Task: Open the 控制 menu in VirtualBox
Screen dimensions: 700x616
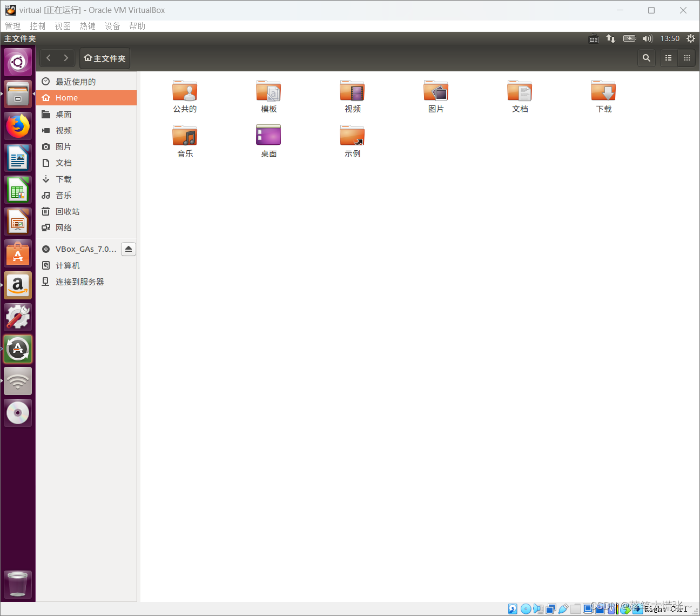Action: point(37,25)
